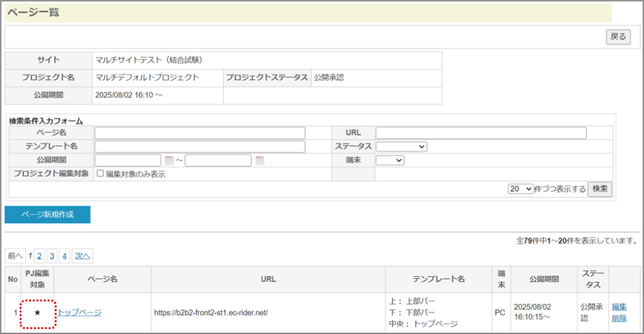The image size is (644, 334).
Task: Go to page 3 of results
Action: point(52,256)
